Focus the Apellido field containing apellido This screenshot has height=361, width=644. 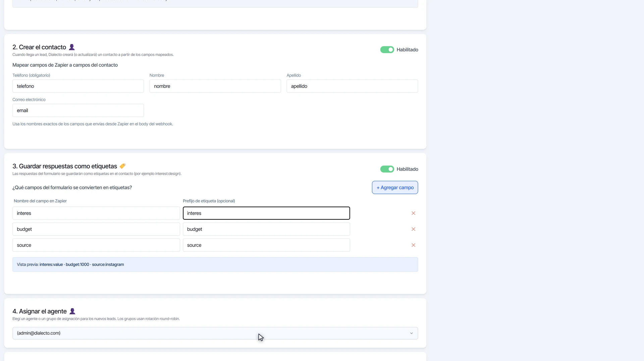coord(352,86)
